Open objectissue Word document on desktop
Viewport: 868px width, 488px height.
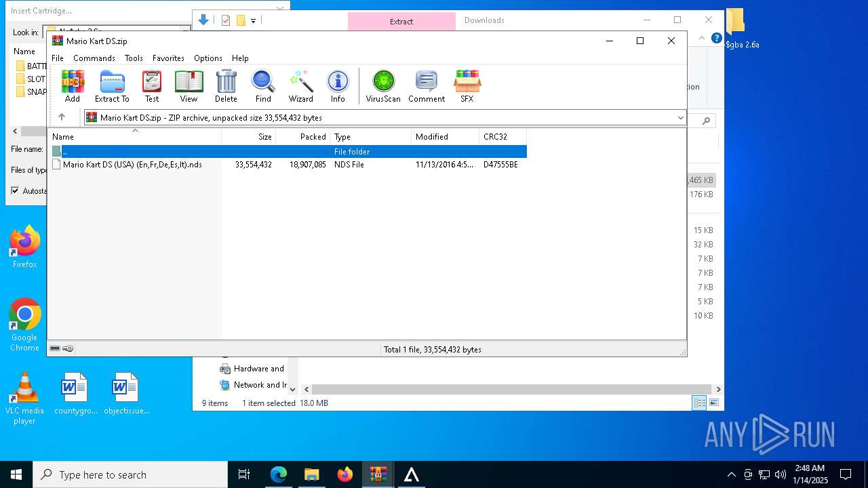tap(126, 393)
